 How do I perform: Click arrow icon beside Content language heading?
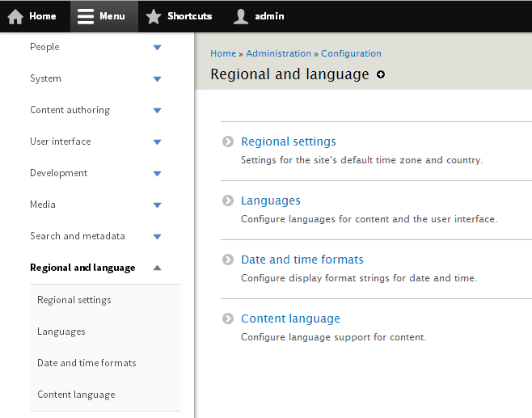pyautogui.click(x=228, y=319)
